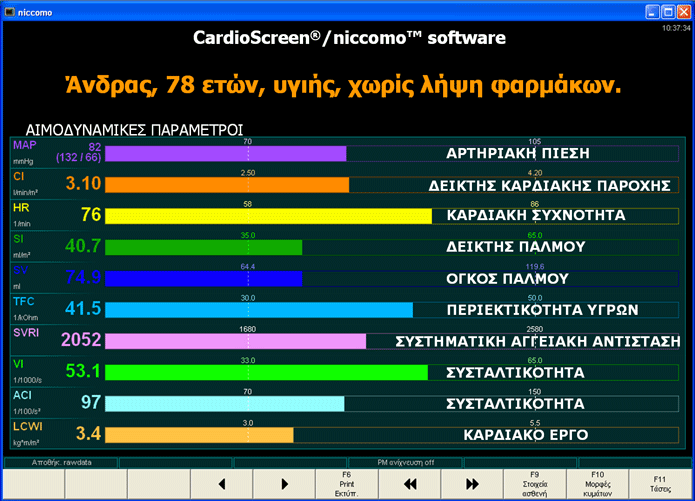
Task: Click the CardioScreen/niccomo software title
Action: [349, 38]
